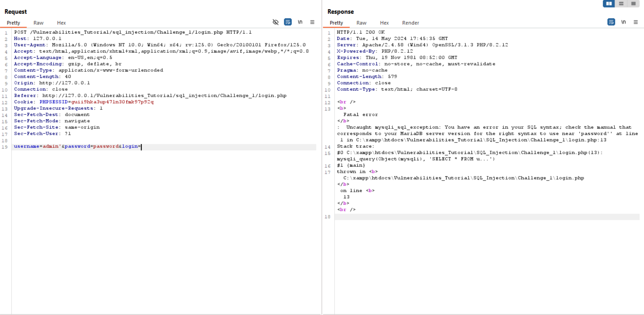Click the Referer header in Request

(150, 96)
